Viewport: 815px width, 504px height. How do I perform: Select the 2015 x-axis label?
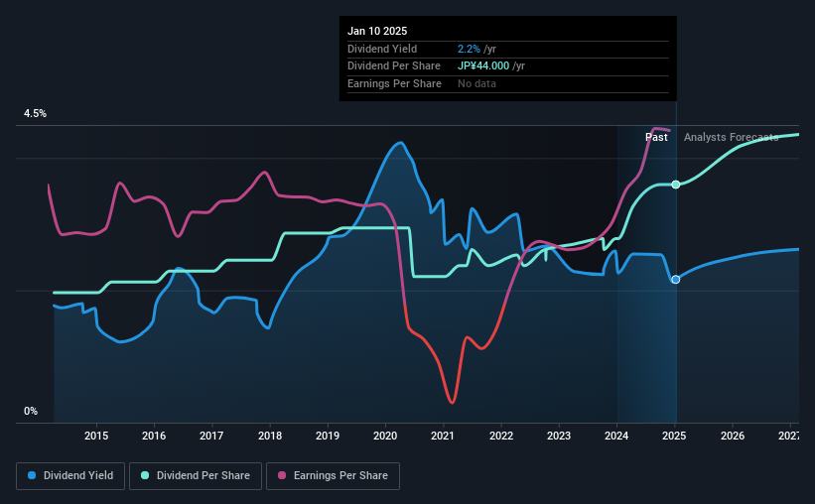point(96,436)
